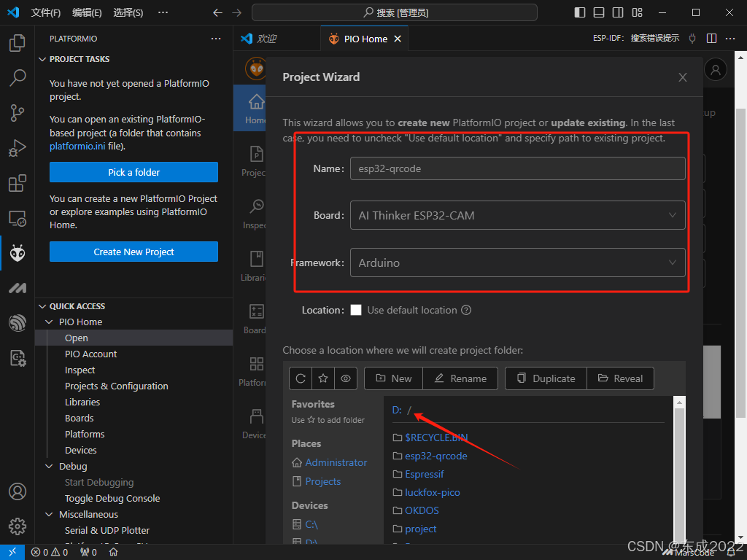The width and height of the screenshot is (747, 560).
Task: Open the Espressif folder
Action: pos(424,474)
